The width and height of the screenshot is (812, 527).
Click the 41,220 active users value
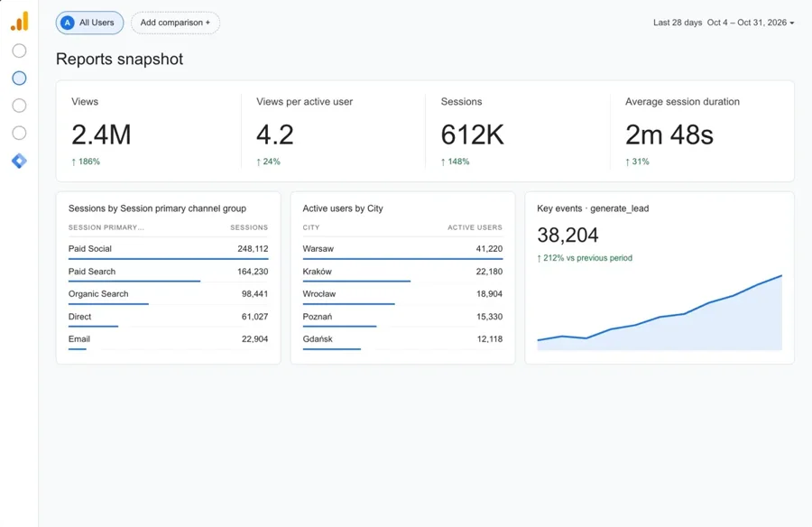click(x=489, y=249)
